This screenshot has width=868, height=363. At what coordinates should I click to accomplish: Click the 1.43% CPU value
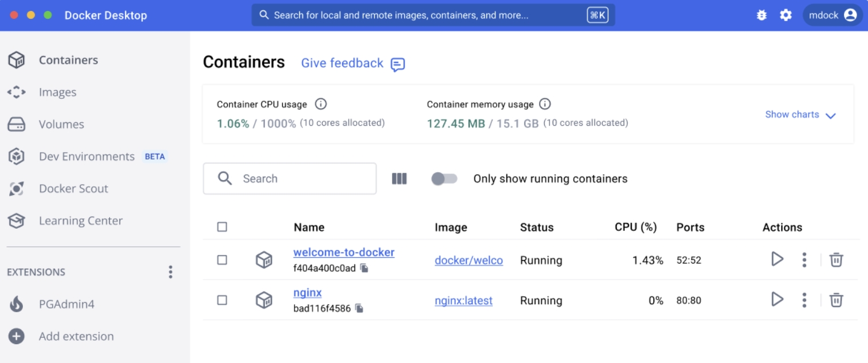(x=648, y=260)
